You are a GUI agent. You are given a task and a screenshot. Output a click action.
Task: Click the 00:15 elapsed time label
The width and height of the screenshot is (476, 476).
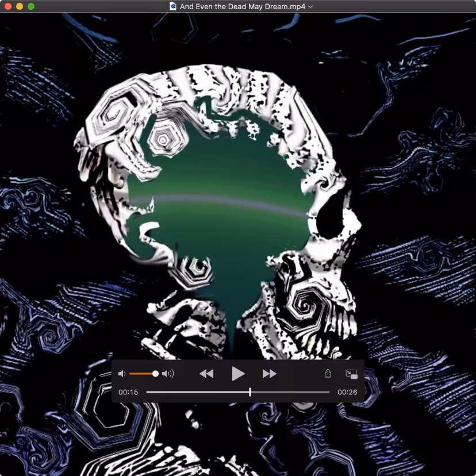coord(128,392)
